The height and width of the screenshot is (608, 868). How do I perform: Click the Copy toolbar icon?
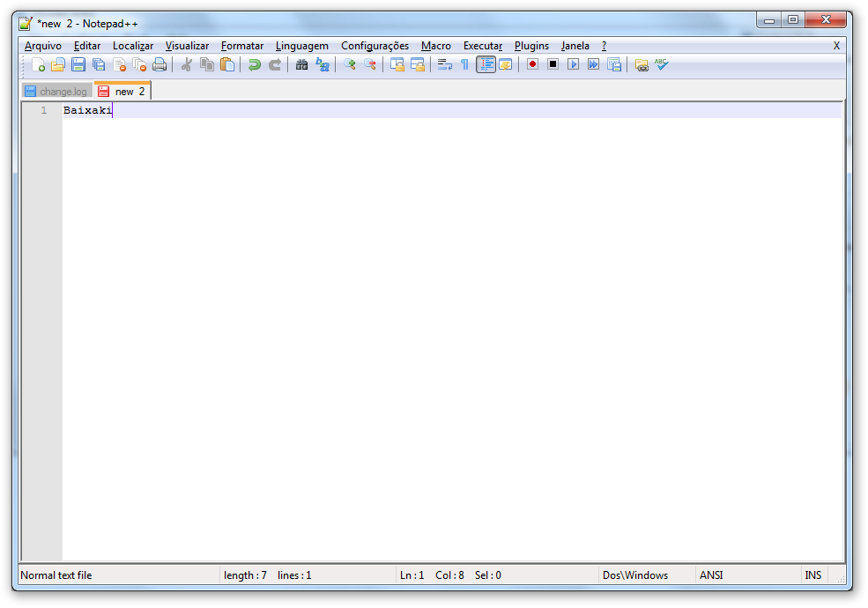pyautogui.click(x=207, y=65)
